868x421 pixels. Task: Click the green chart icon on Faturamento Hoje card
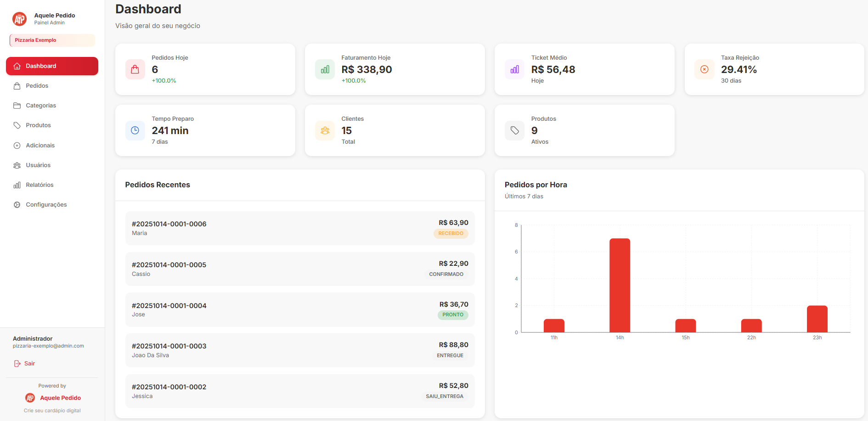(x=325, y=69)
